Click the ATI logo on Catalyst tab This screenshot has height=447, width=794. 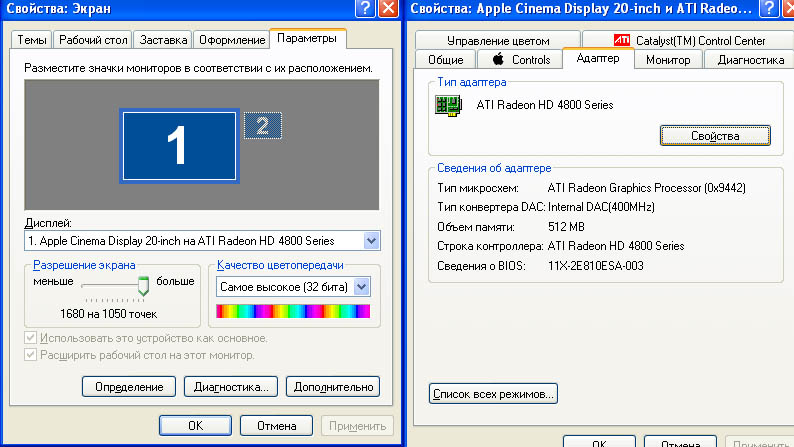point(621,39)
